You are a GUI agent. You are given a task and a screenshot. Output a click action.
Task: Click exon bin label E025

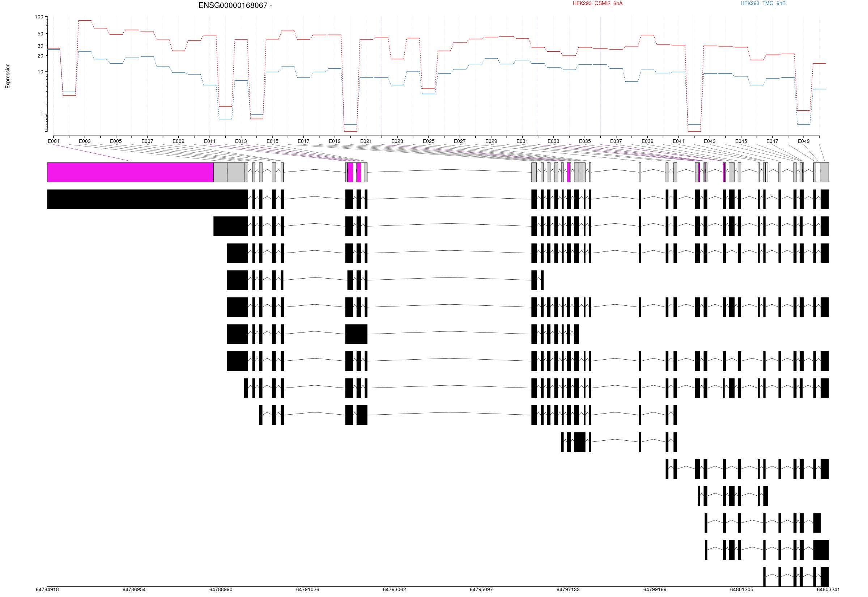(429, 141)
